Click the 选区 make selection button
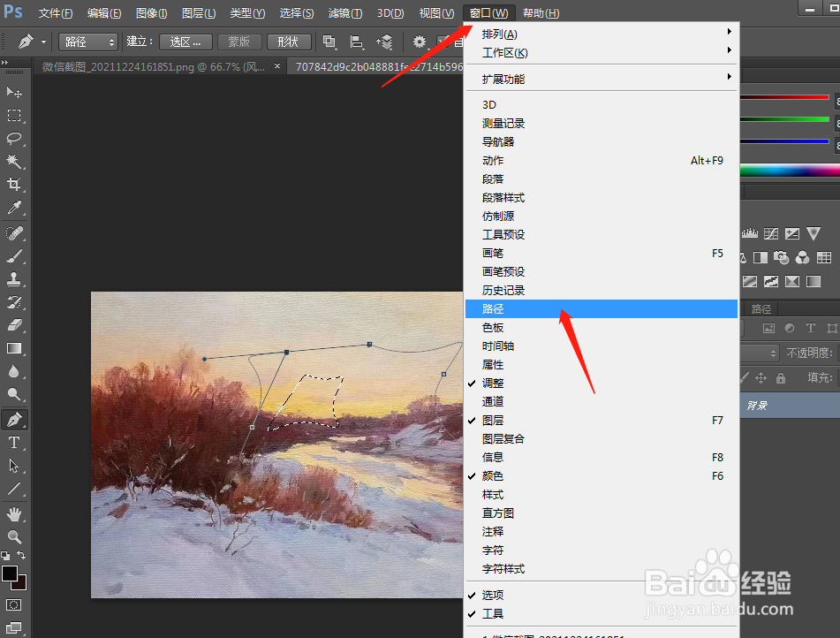840x638 pixels. [185, 42]
